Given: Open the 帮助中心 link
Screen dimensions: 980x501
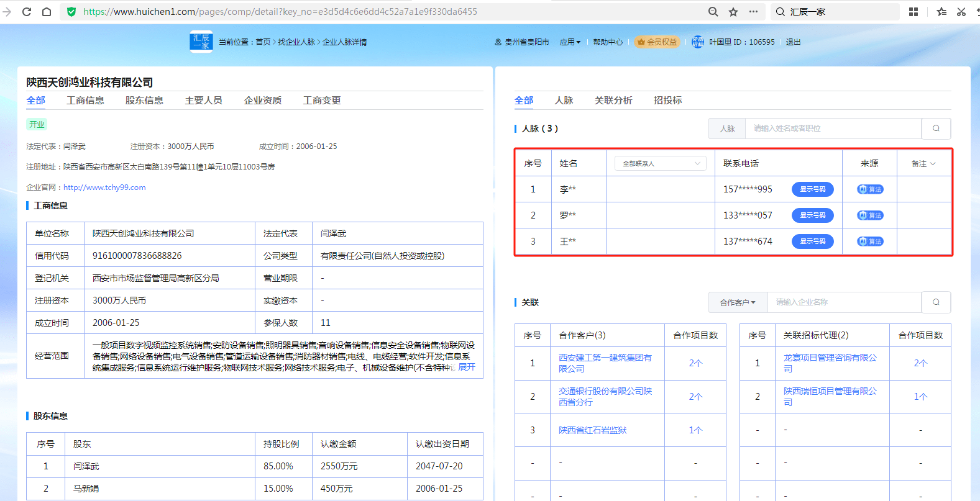Looking at the screenshot, I should click(x=608, y=42).
